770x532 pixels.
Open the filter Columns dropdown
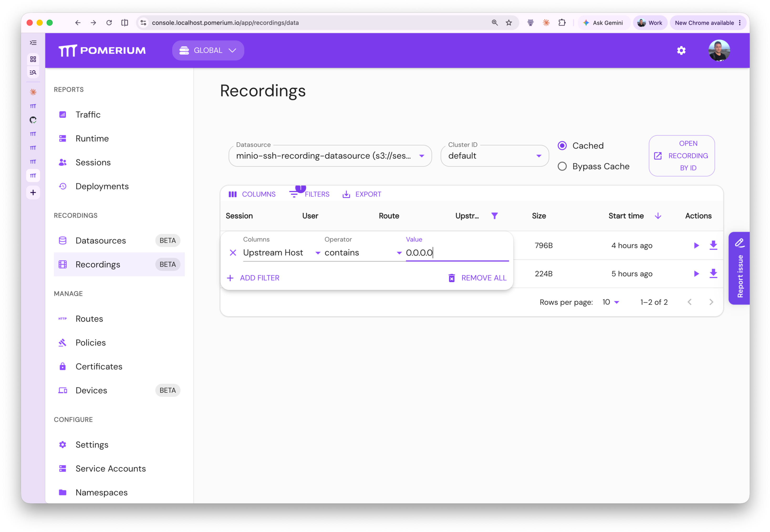[x=282, y=253]
